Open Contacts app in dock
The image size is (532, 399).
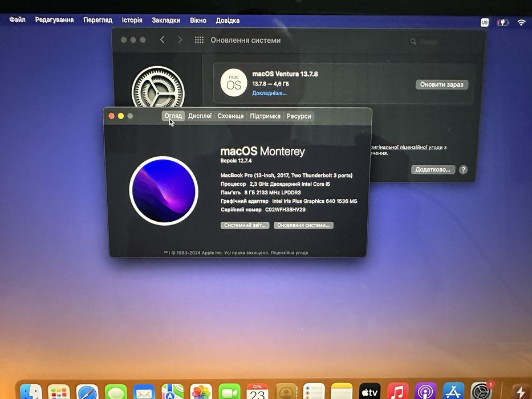[x=286, y=392]
